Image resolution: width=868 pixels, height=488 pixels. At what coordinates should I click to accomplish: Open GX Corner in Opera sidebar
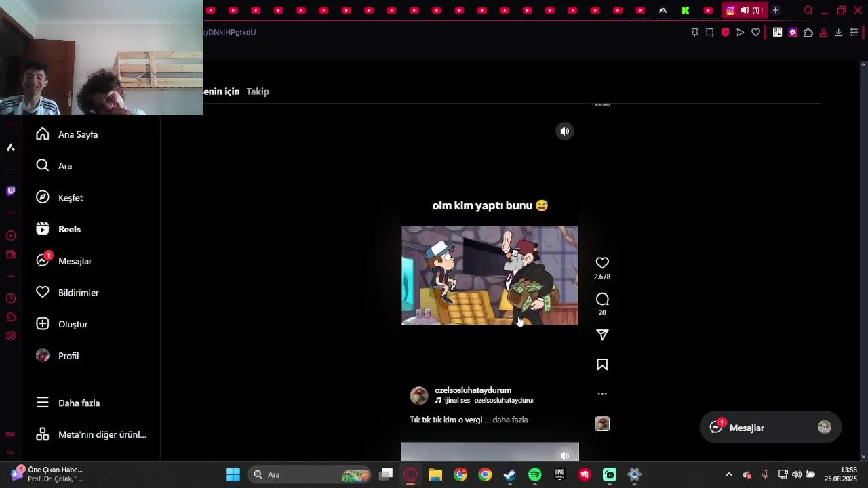(x=10, y=434)
